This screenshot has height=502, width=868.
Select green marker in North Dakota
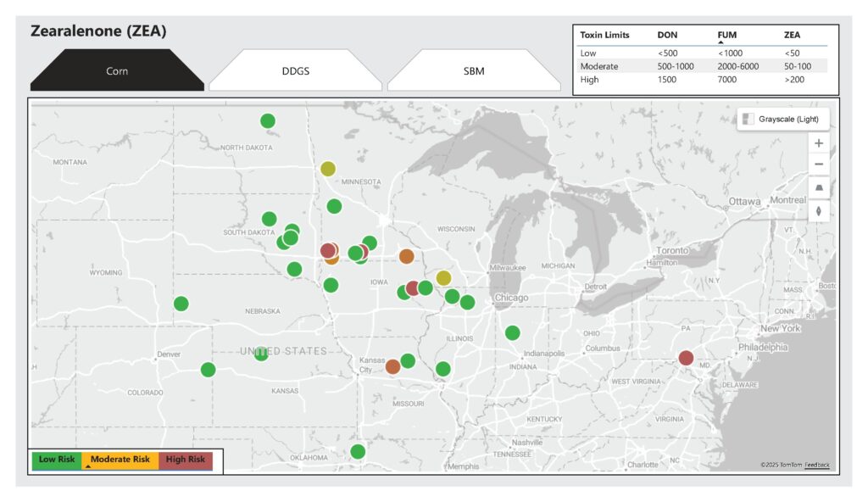[268, 121]
